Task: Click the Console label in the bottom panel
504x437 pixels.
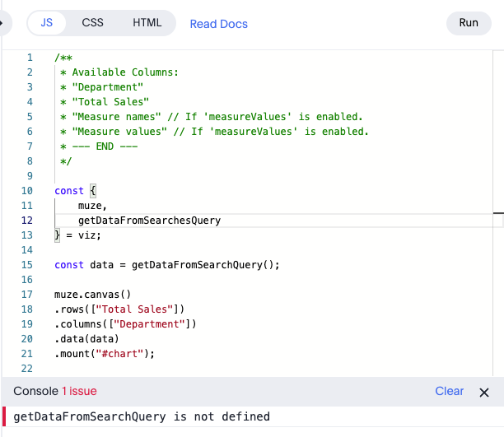Action: (35, 392)
